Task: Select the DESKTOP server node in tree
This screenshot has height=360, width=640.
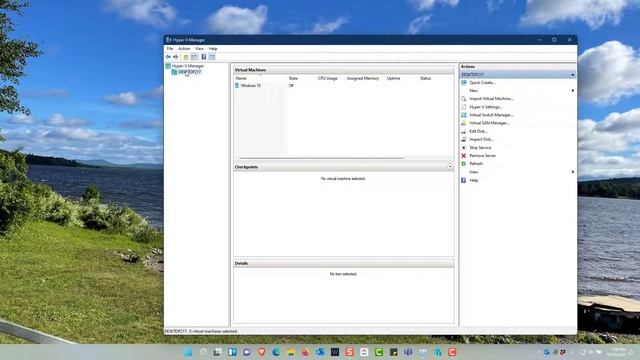Action: 189,72
